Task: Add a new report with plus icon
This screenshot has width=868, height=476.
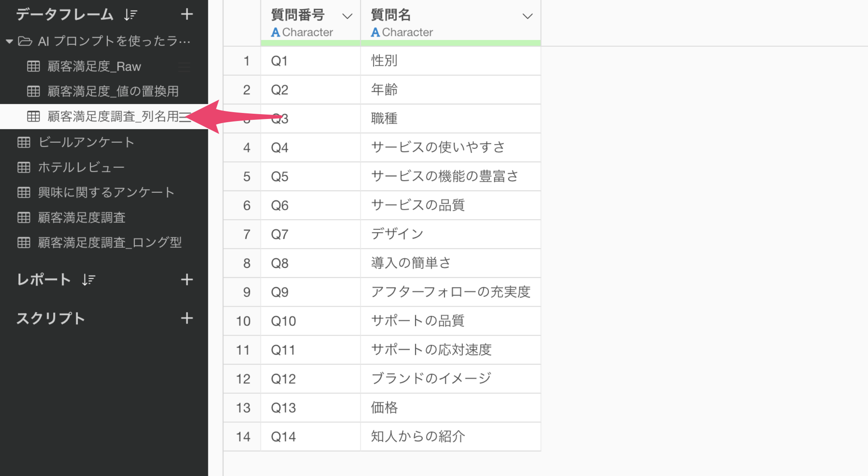Action: (187, 280)
